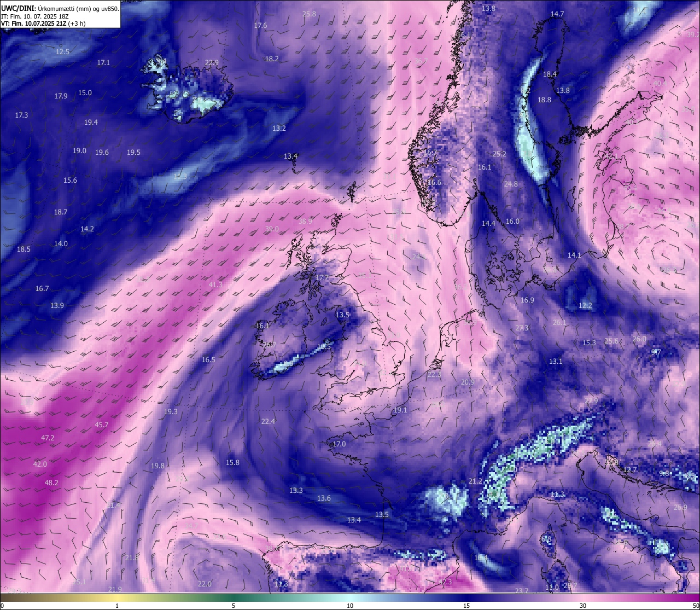The image size is (700, 610).
Task: Click the colorbar tick label '10'
Action: [350, 606]
